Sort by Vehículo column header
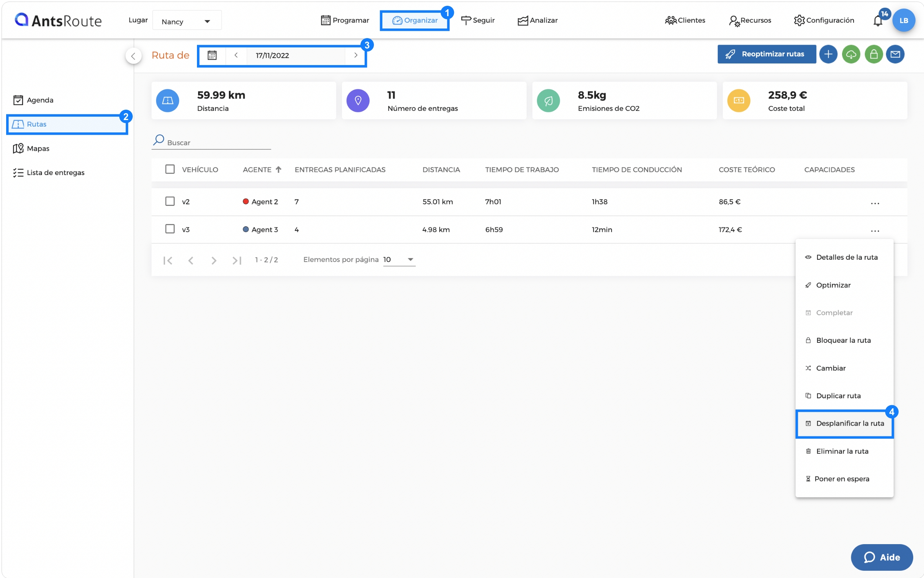This screenshot has height=578, width=924. pos(200,170)
